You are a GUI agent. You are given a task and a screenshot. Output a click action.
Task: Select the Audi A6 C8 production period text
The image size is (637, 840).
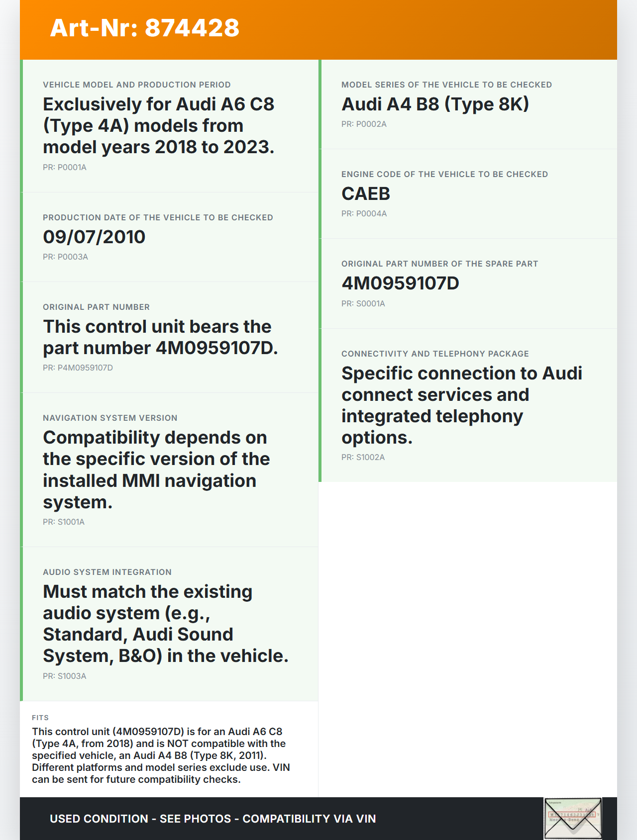tap(158, 125)
